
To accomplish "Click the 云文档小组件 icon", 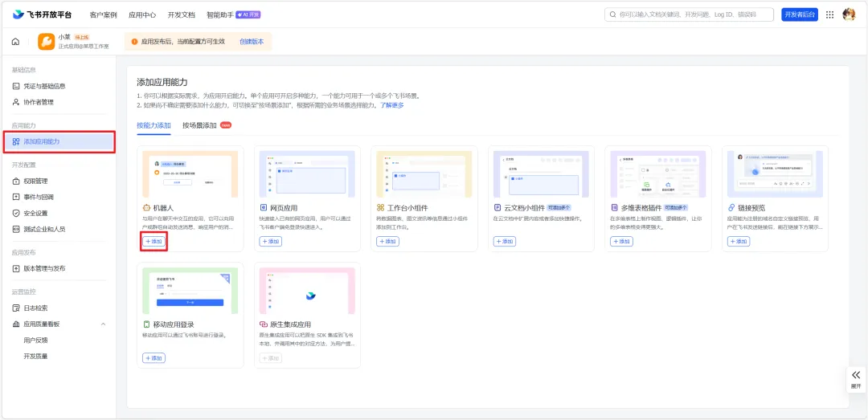I will click(x=497, y=208).
